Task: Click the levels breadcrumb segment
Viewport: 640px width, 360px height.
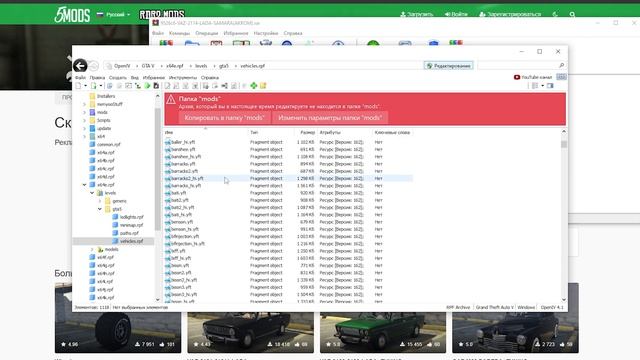Action: [x=201, y=66]
